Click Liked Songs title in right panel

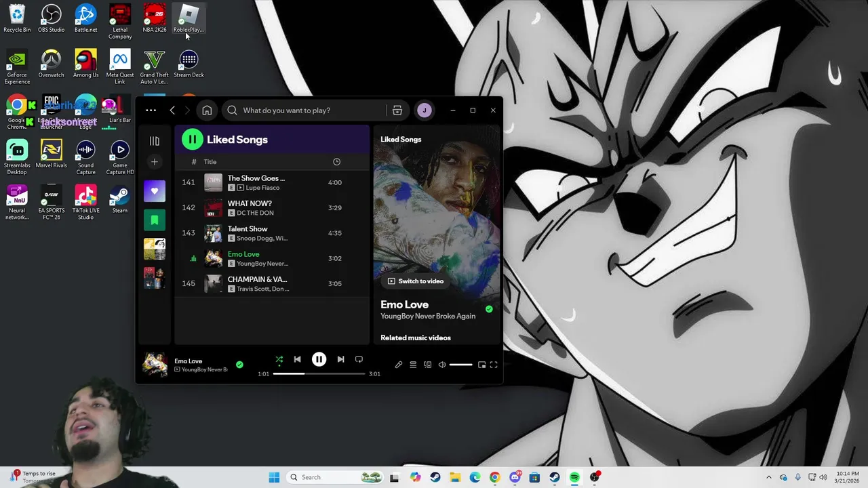[x=401, y=140]
